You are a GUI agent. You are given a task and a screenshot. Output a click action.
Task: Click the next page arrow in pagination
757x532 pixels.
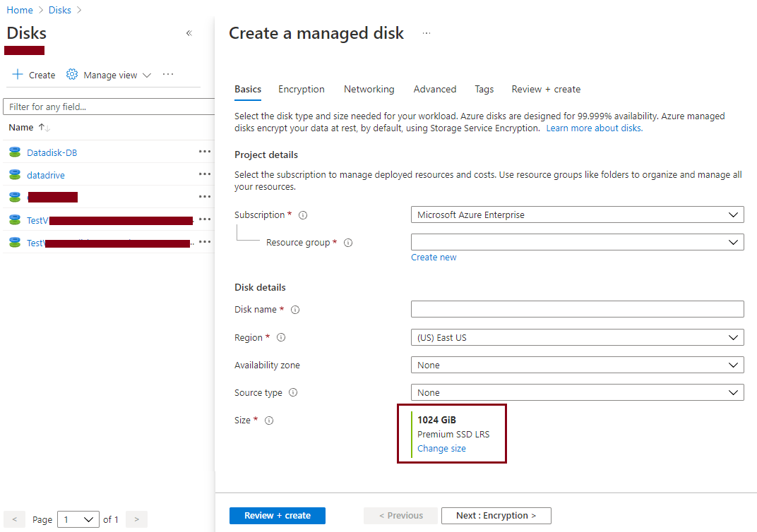pos(136,519)
